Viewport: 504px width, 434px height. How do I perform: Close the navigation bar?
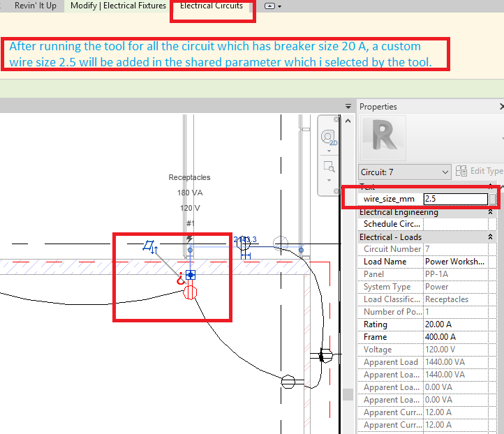(336, 119)
